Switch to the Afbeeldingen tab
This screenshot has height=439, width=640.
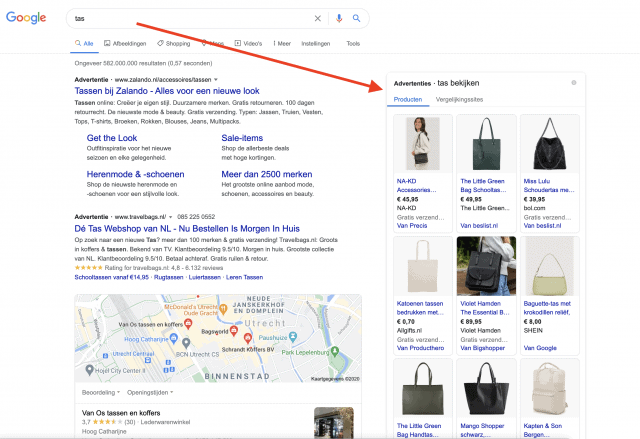click(125, 43)
